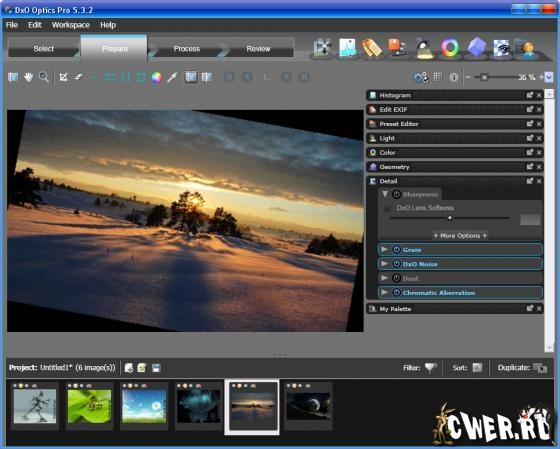Switch to the Select tab
Screen dimensions: 560x449
point(44,49)
